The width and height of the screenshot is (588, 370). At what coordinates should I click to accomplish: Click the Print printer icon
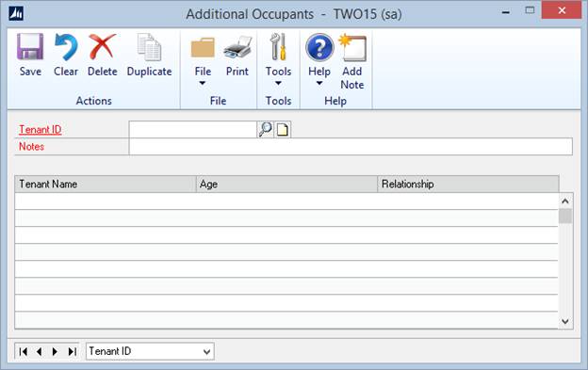(x=237, y=47)
